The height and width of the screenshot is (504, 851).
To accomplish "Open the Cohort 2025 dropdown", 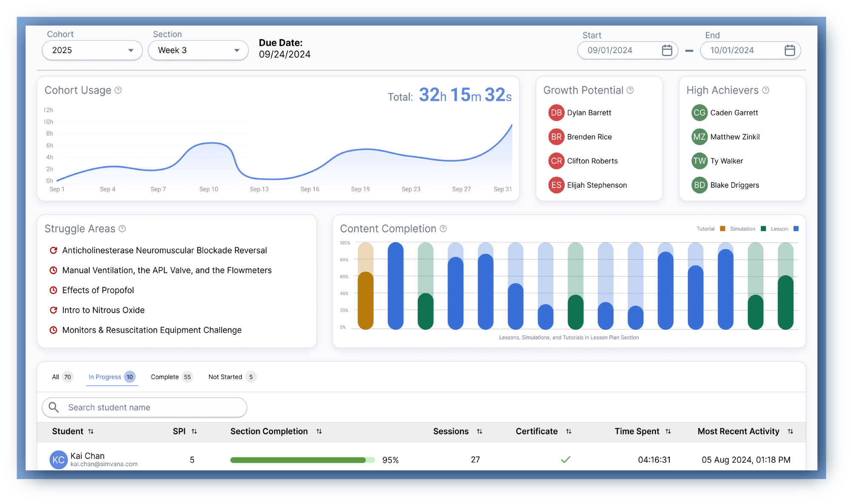I will 92,50.
